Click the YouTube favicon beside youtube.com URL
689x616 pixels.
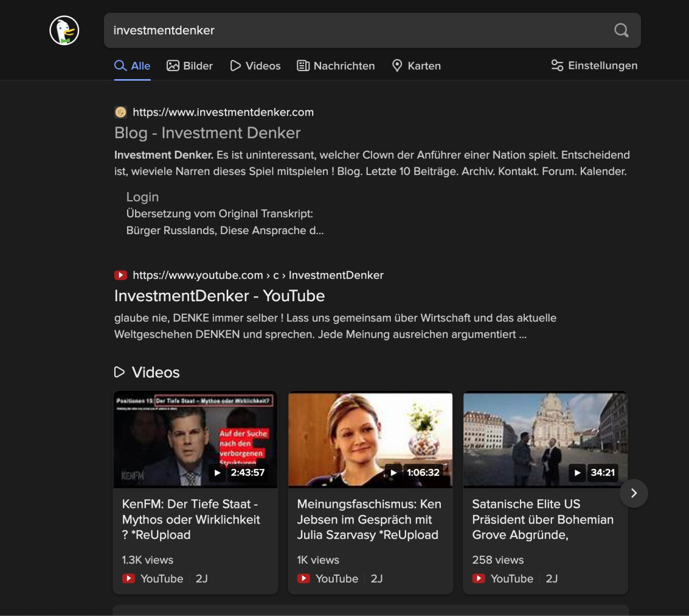(121, 275)
